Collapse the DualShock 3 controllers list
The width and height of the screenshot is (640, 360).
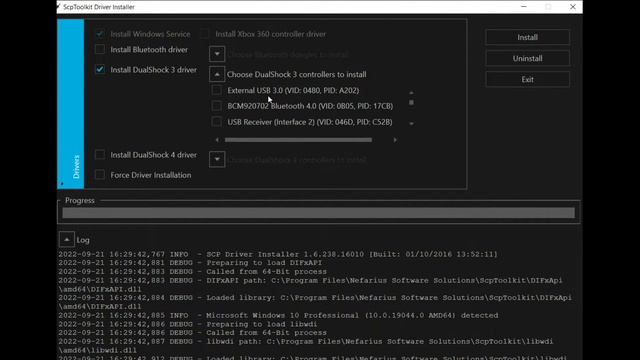click(217, 74)
